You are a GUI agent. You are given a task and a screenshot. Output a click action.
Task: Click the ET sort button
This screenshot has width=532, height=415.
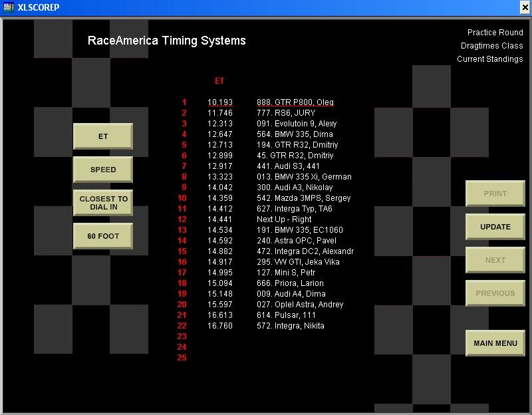coord(102,136)
